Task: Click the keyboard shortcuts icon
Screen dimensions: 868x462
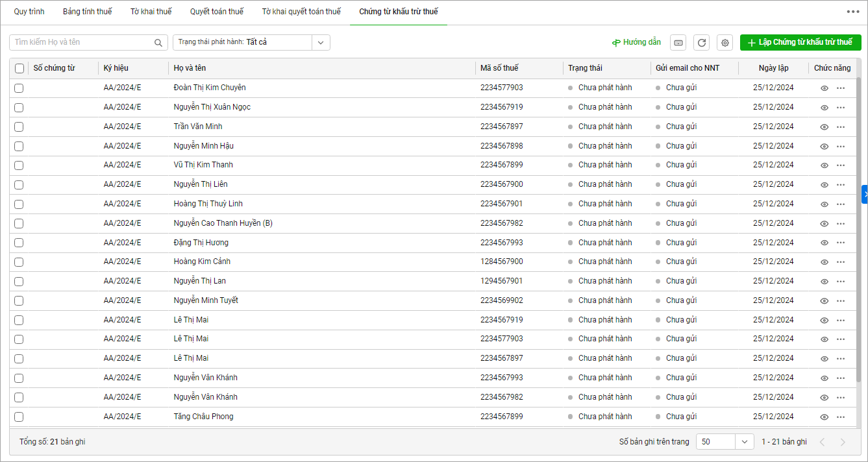Action: point(678,43)
